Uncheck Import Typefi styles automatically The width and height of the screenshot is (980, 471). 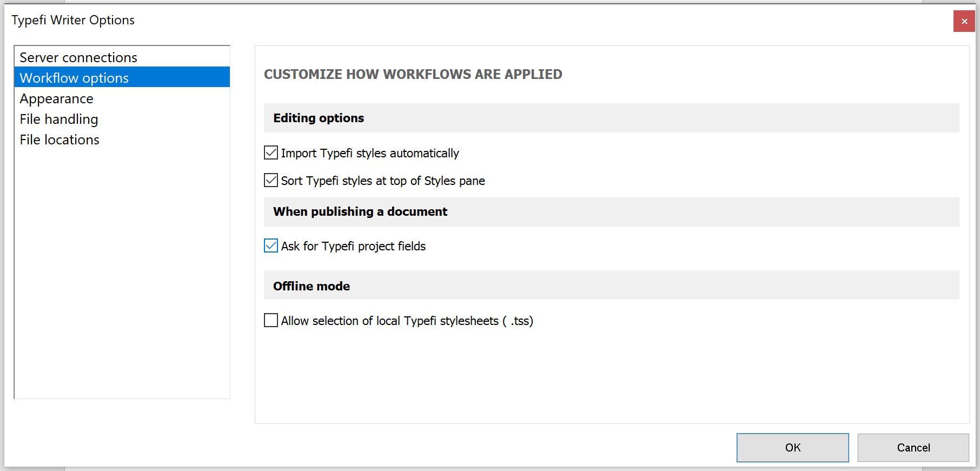(271, 153)
